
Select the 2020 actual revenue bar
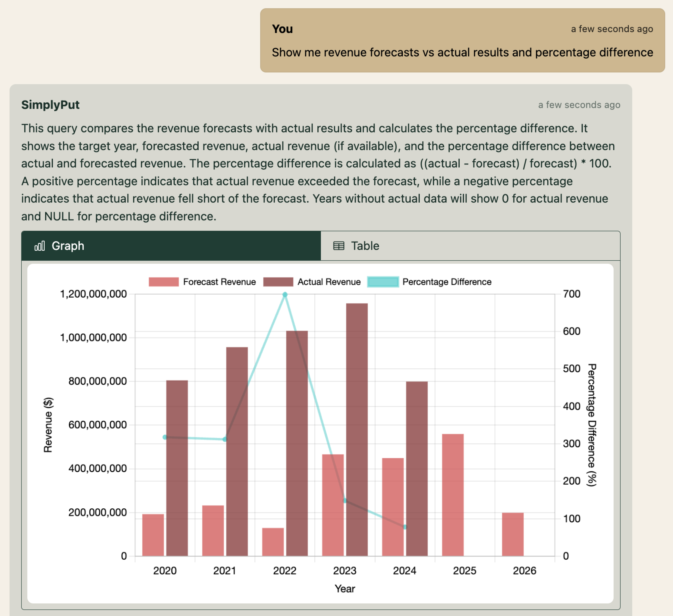(177, 468)
